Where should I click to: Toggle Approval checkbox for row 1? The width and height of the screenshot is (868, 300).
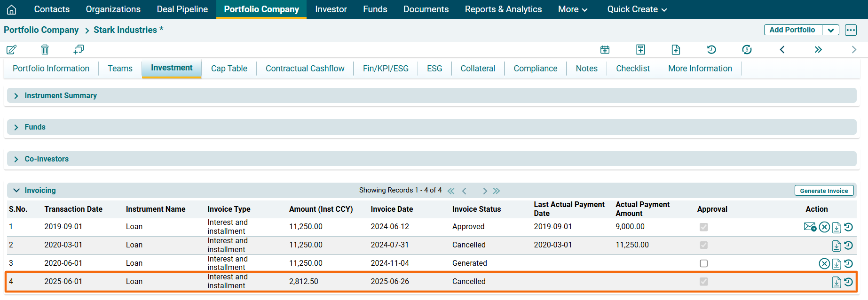click(703, 227)
